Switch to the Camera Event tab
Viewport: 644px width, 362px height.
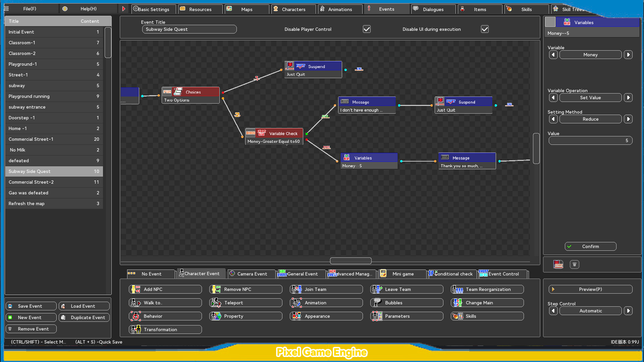tap(252, 274)
